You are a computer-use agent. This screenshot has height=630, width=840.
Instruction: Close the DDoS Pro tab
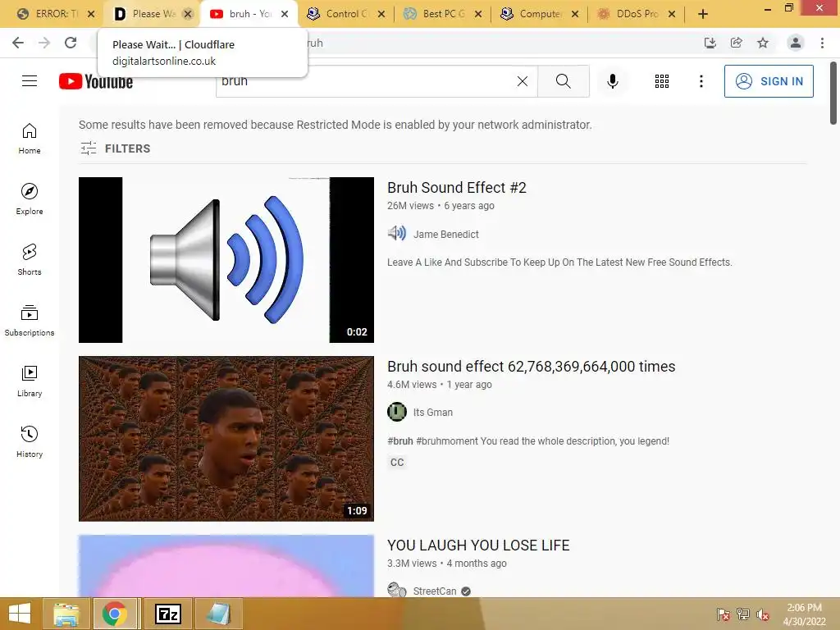(x=672, y=14)
